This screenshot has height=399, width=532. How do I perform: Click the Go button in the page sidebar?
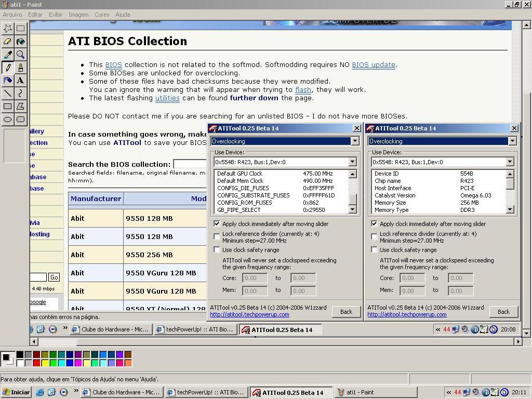(x=54, y=277)
